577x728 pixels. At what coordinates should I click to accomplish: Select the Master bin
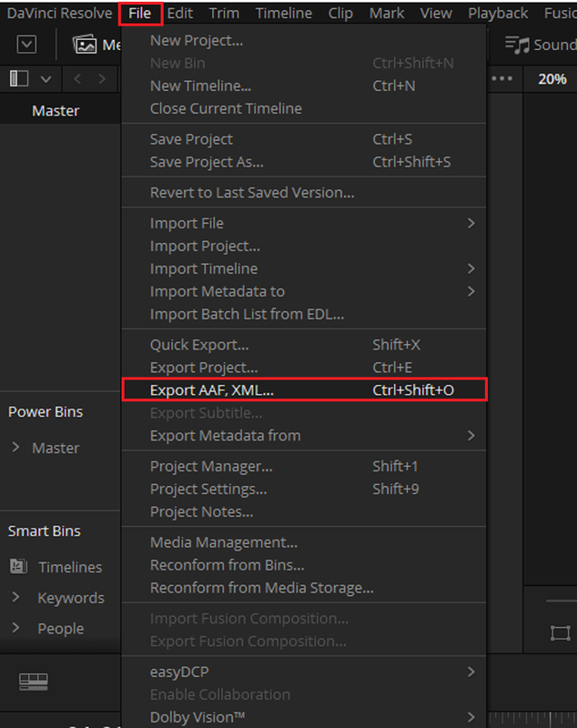(60, 111)
